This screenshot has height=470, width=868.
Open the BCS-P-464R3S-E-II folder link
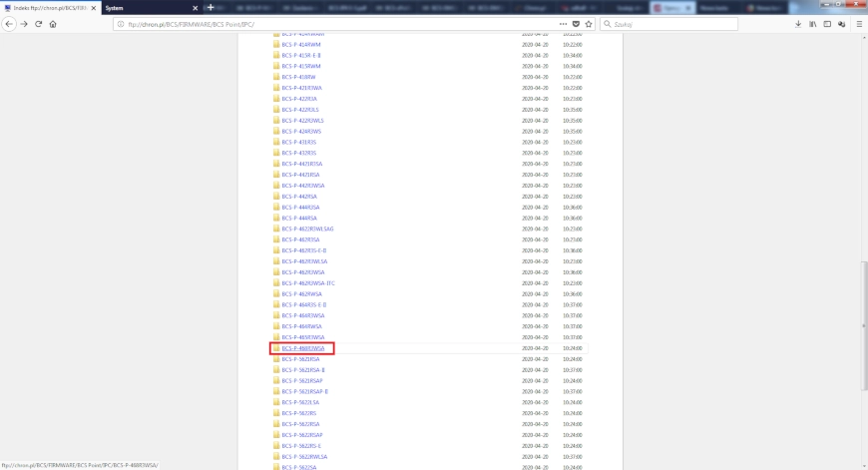304,305
